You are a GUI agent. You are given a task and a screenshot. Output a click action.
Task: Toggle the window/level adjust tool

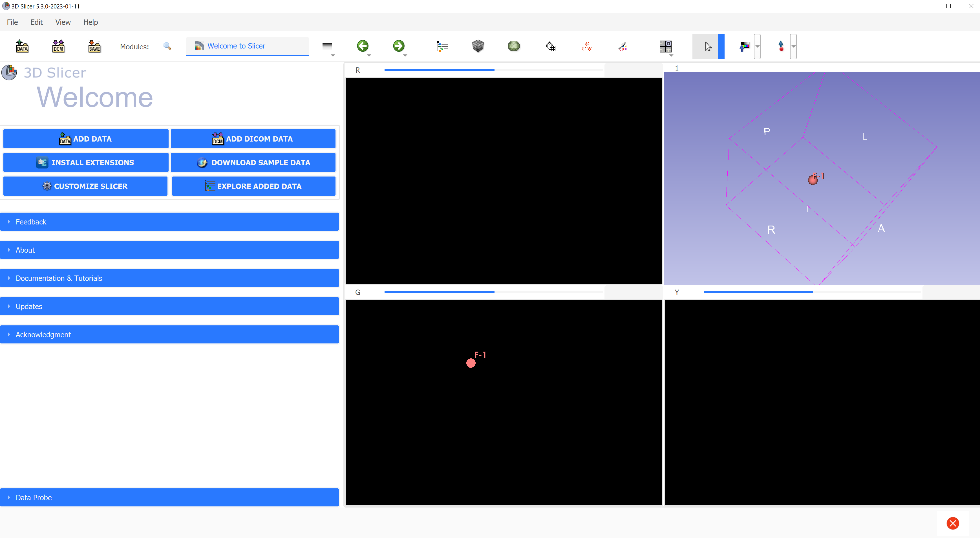click(745, 46)
